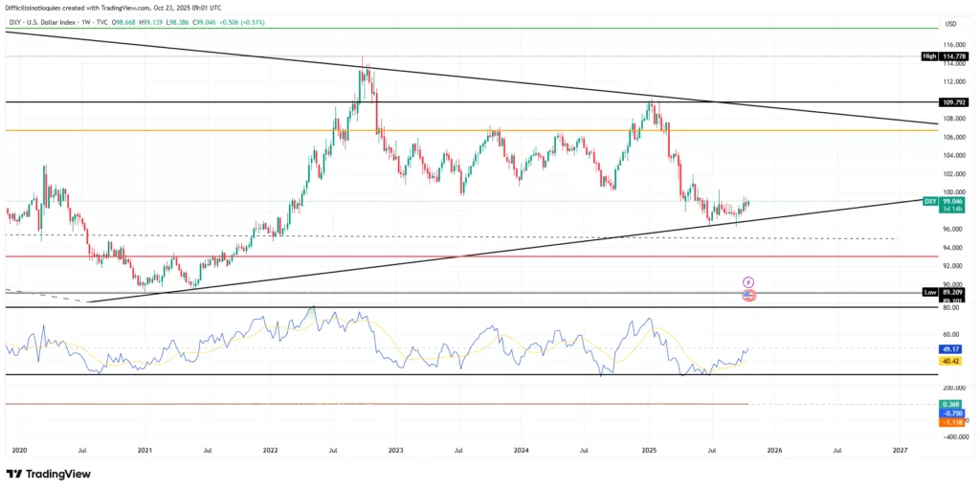Click the yellow 40.42 indicator value label
Viewport: 980px width, 490px height.
pyautogui.click(x=951, y=361)
